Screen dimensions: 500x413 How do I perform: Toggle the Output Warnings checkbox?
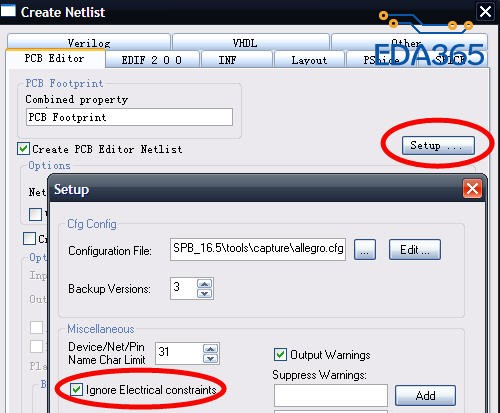pos(280,355)
